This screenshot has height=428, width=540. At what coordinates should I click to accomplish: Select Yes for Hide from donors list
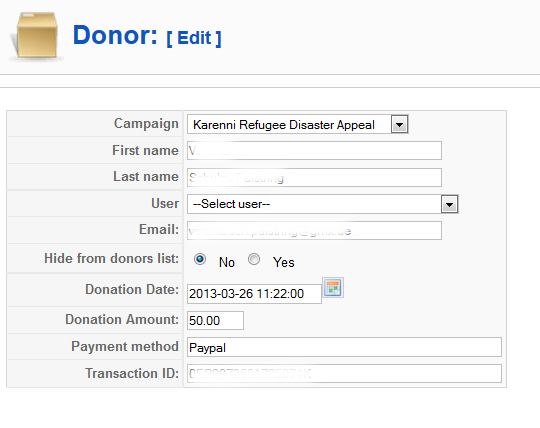[x=254, y=259]
